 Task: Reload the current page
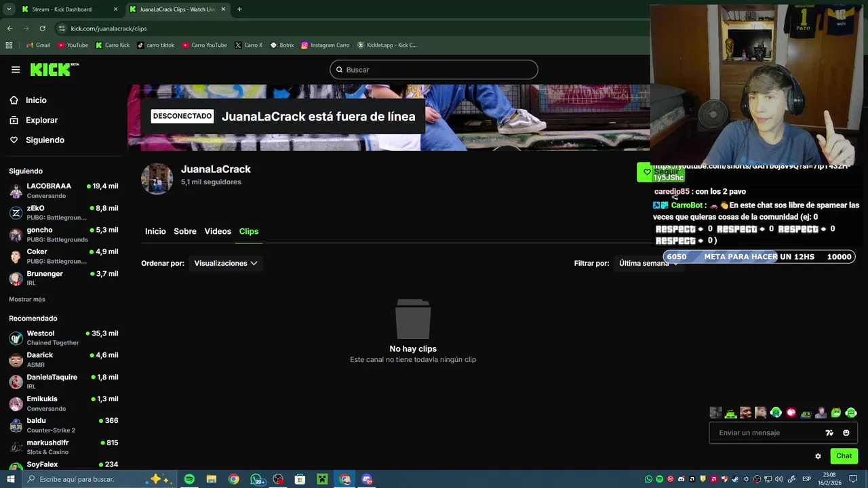[42, 28]
